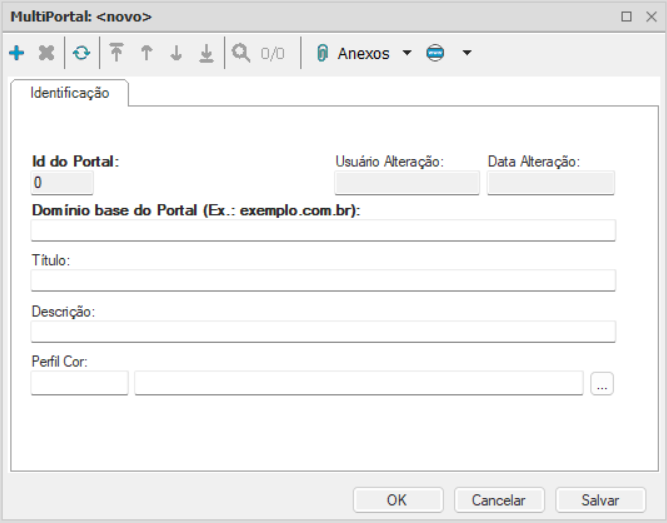Expand the Anexos dropdown arrow
Viewport: 667px width, 523px height.
tap(407, 54)
